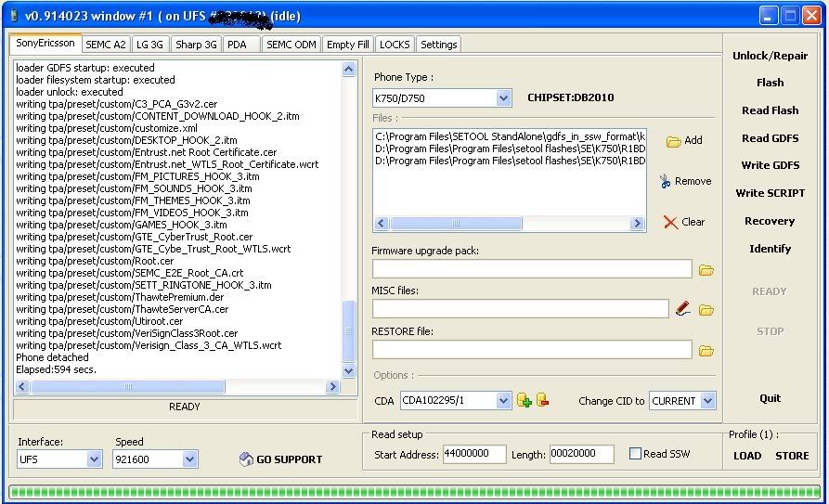
Task: Open the LG 3G tab
Action: tap(149, 45)
